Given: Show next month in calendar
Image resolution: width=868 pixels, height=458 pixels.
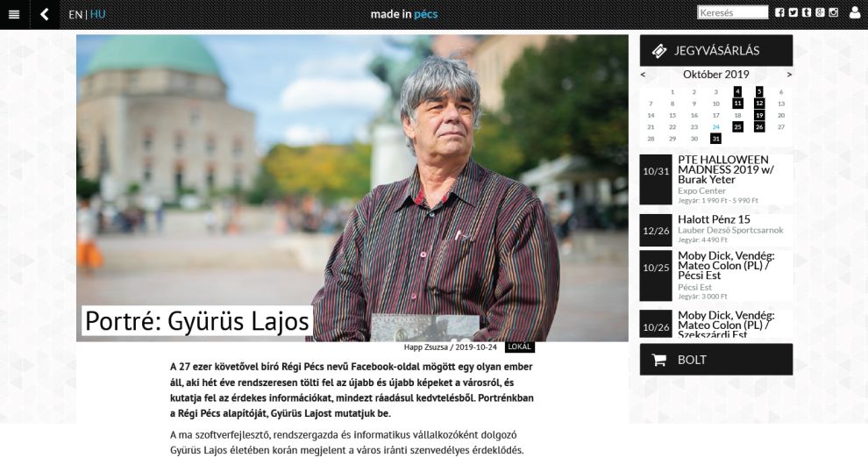Looking at the screenshot, I should [x=789, y=75].
